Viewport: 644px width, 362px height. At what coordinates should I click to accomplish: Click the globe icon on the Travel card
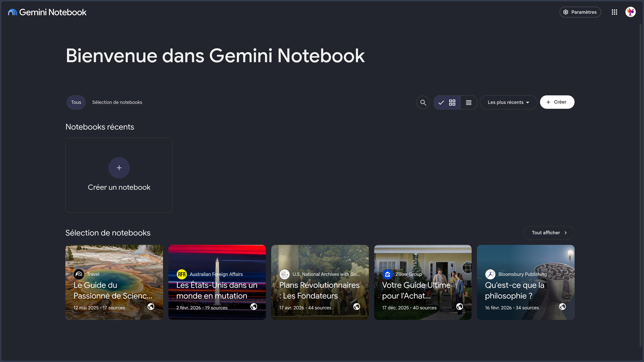[151, 307]
